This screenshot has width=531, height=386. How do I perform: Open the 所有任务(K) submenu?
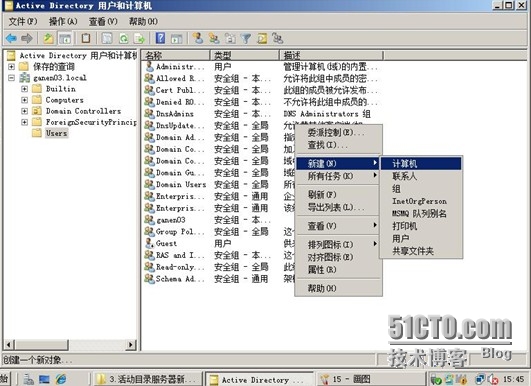339,176
